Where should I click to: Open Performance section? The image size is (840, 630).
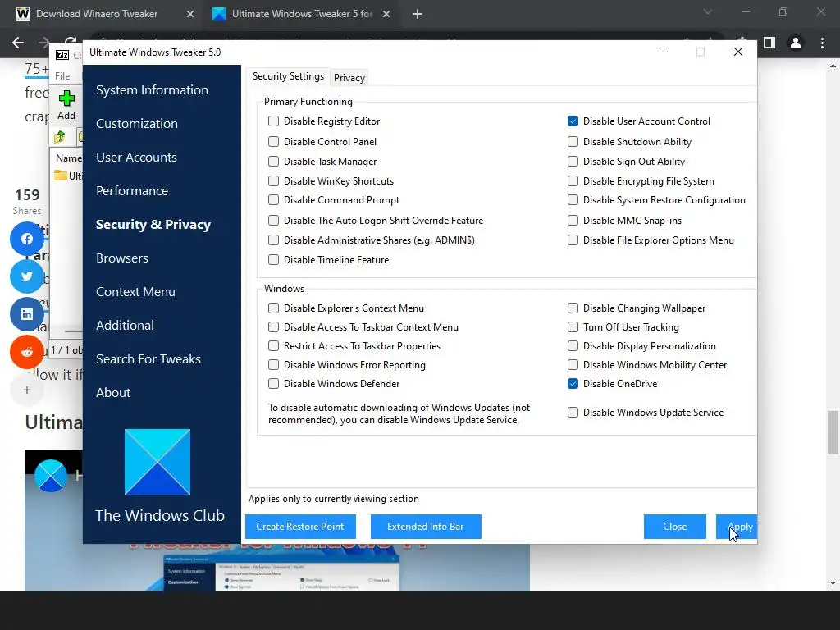click(x=132, y=191)
